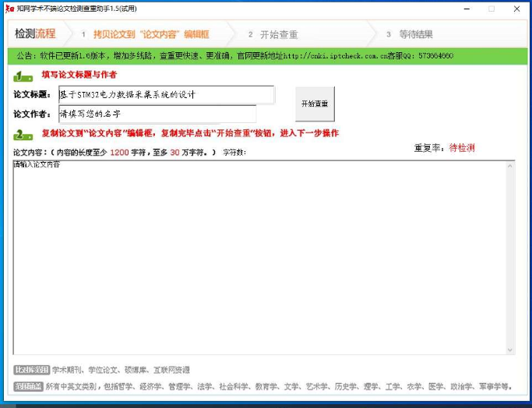
Task: Click the text area scrollbar down arrow
Action: (x=510, y=350)
